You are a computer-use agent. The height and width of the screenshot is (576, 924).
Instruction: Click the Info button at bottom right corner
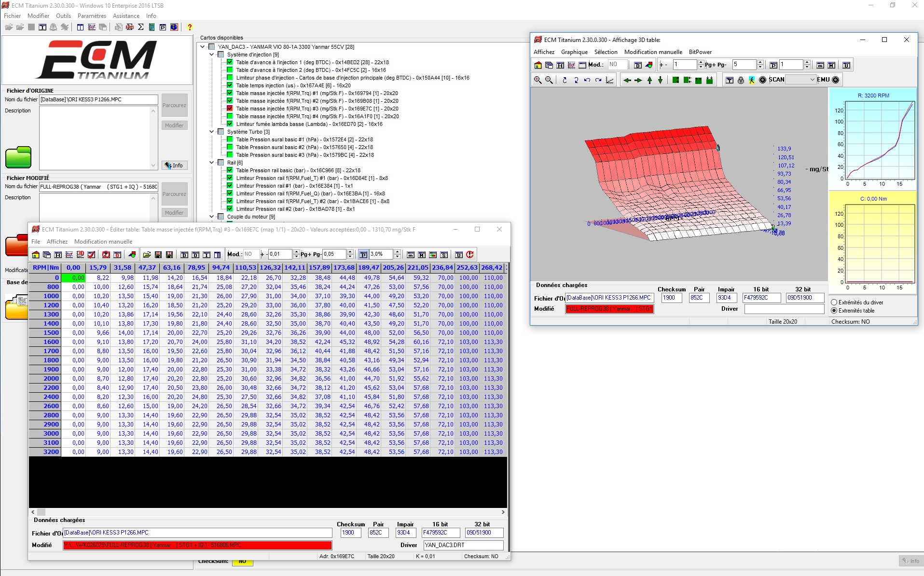click(x=910, y=561)
